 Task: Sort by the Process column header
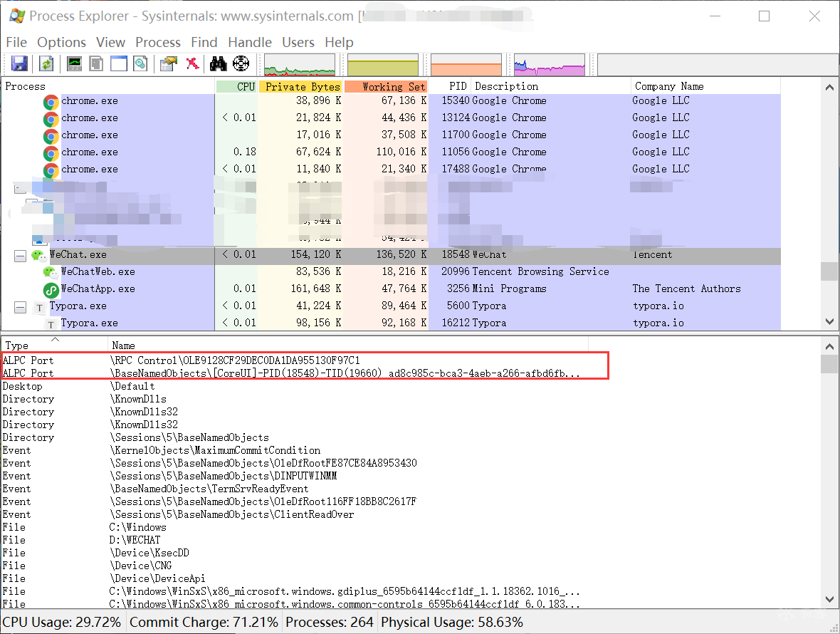tap(107, 86)
